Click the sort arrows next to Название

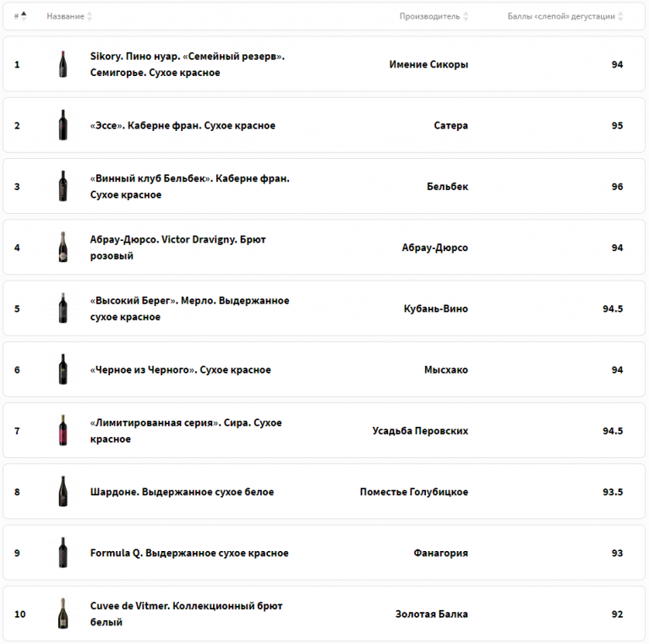(x=90, y=16)
